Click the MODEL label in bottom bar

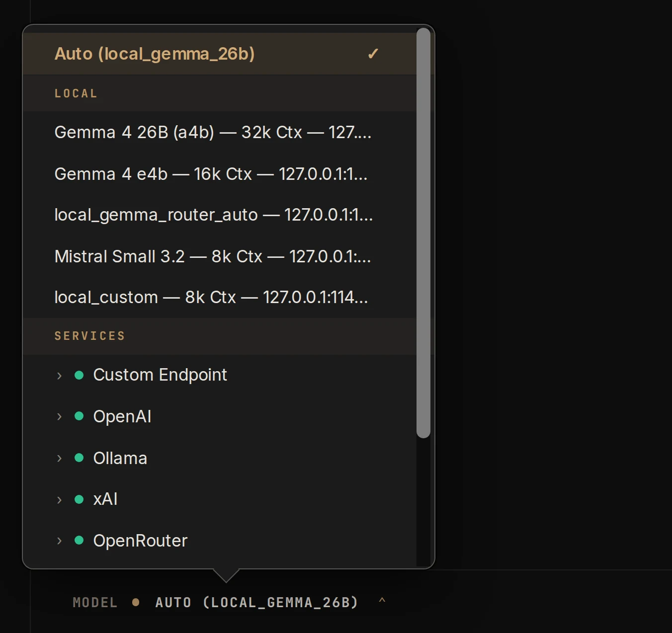[95, 603]
